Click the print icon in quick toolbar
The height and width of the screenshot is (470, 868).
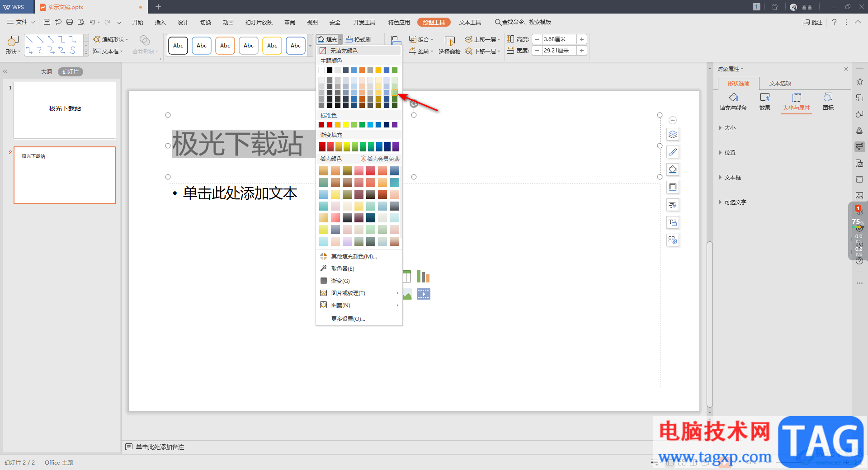coord(70,22)
